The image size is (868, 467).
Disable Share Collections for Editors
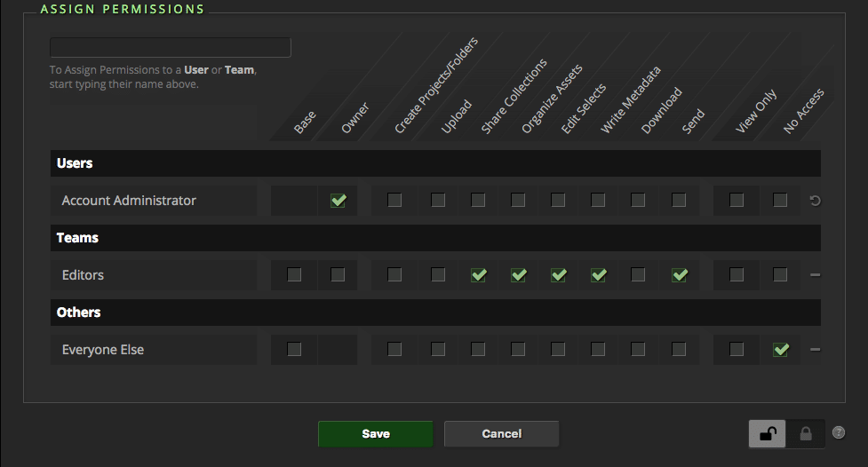478,275
